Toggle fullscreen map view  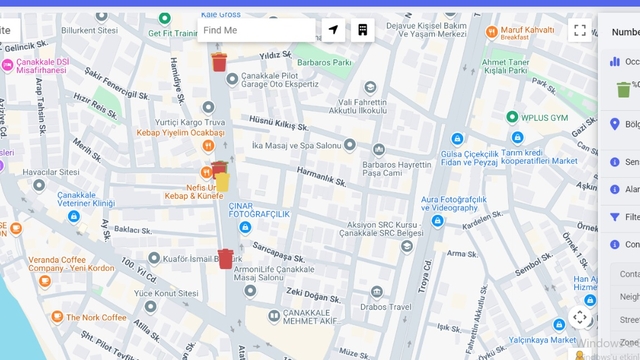point(580,30)
